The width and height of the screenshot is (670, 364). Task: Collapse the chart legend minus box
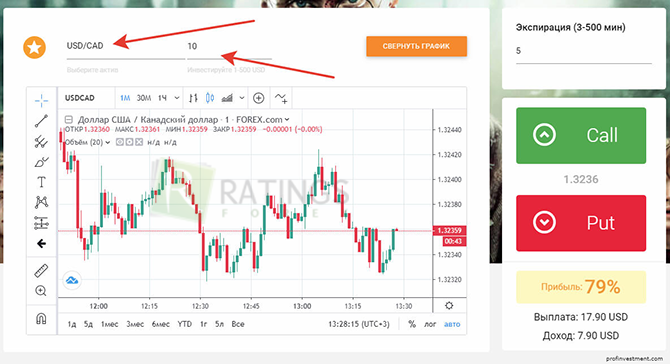click(68, 120)
